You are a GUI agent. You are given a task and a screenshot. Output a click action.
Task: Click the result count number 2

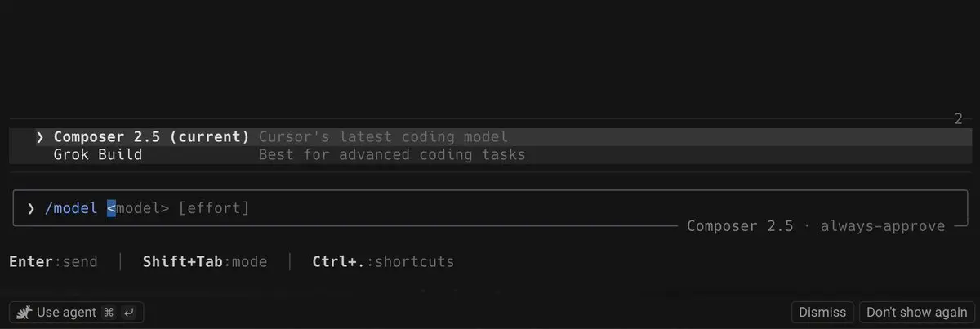959,119
